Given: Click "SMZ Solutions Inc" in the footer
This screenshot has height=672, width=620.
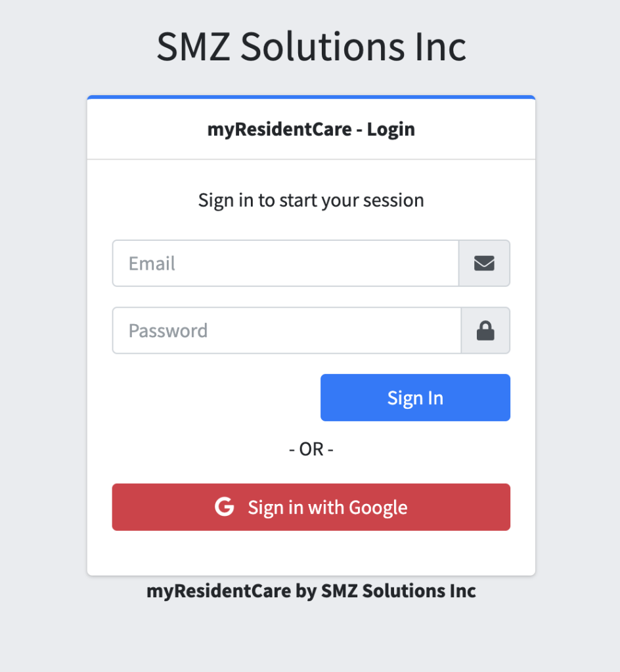Looking at the screenshot, I should click(398, 591).
